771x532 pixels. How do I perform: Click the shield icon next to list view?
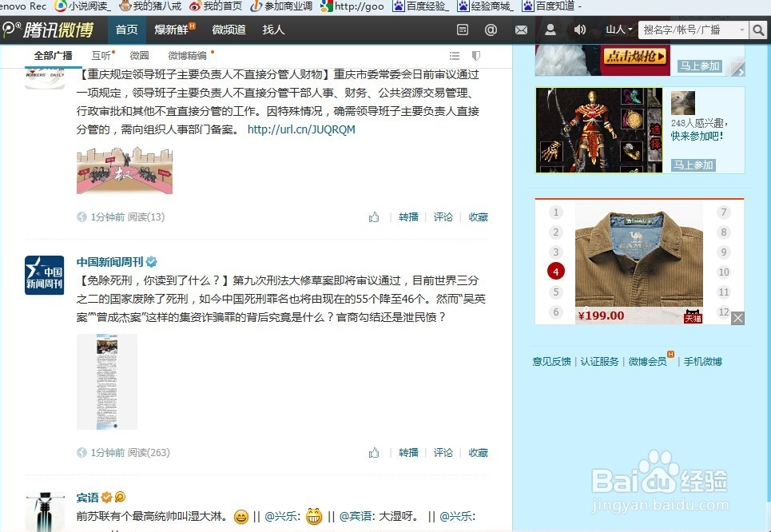click(476, 55)
